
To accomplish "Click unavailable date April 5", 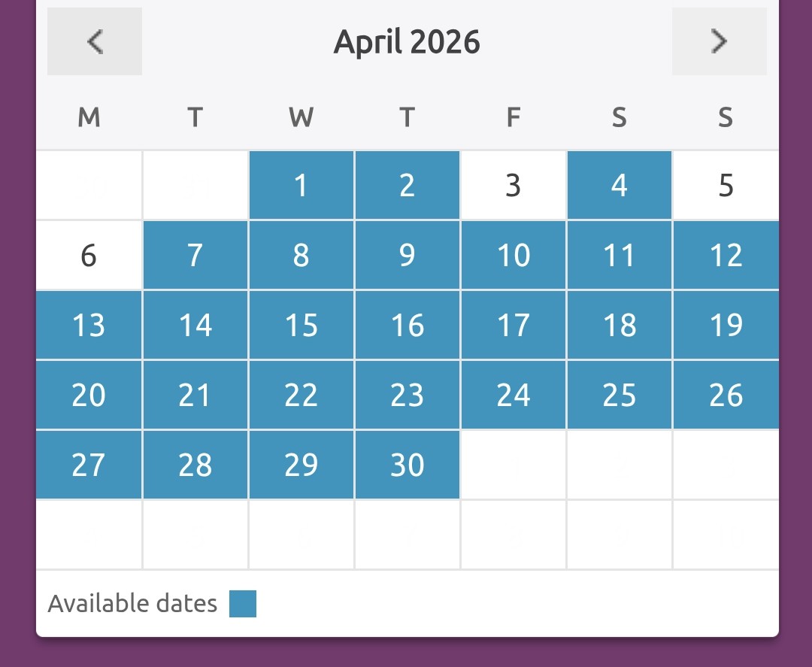I will [726, 185].
